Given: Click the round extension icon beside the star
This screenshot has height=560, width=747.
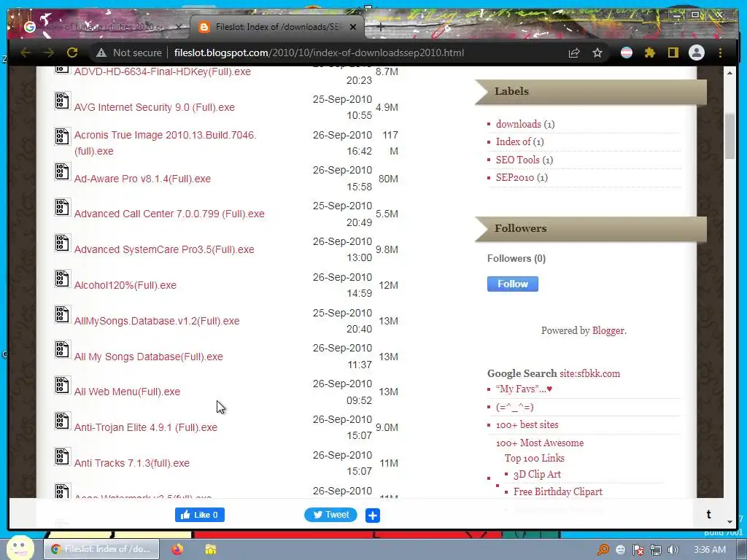Looking at the screenshot, I should tap(627, 52).
